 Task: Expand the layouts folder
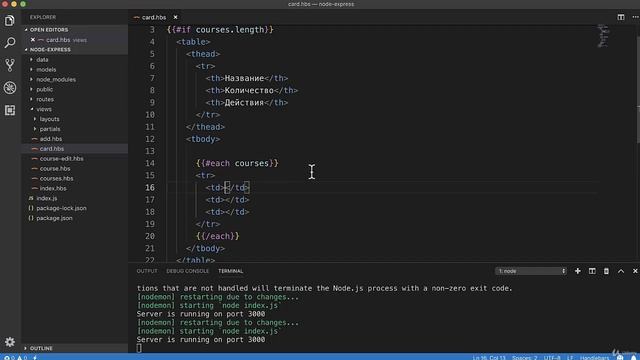[x=49, y=119]
